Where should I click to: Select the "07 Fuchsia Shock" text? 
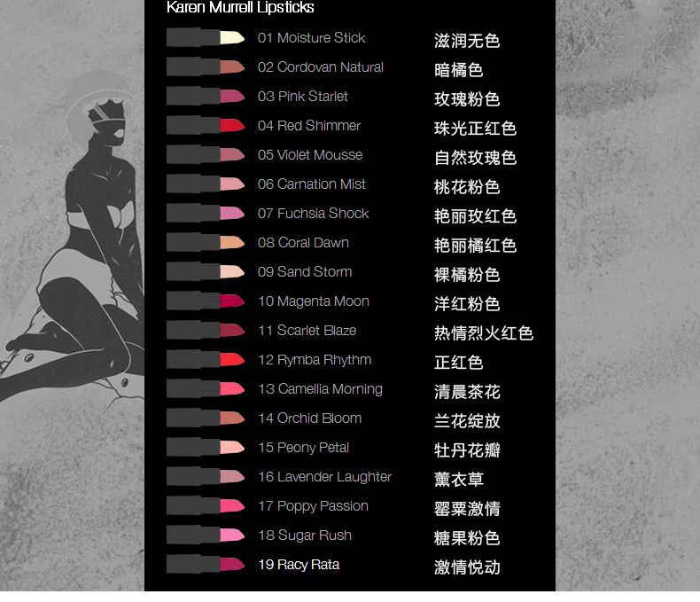coord(313,214)
